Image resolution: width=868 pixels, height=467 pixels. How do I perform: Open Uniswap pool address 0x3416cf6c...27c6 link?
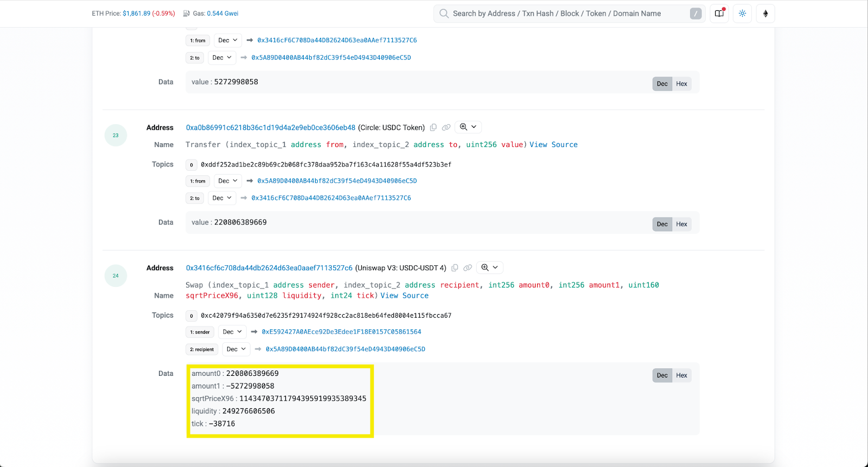click(269, 268)
